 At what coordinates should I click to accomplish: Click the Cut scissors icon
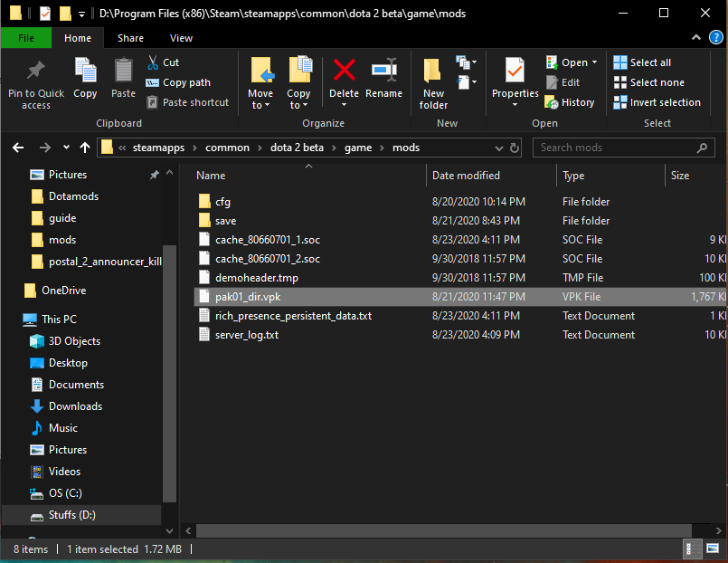coord(153,62)
